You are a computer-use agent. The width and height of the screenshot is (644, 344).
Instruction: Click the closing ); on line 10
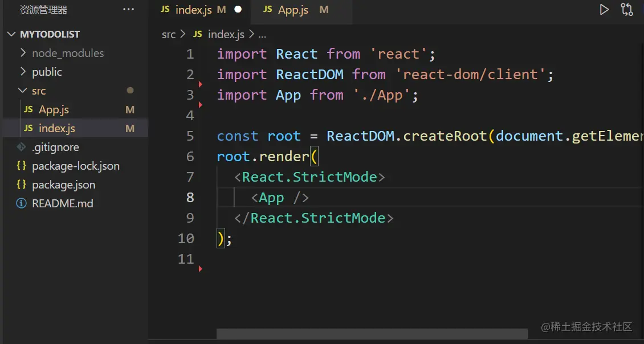tap(224, 239)
